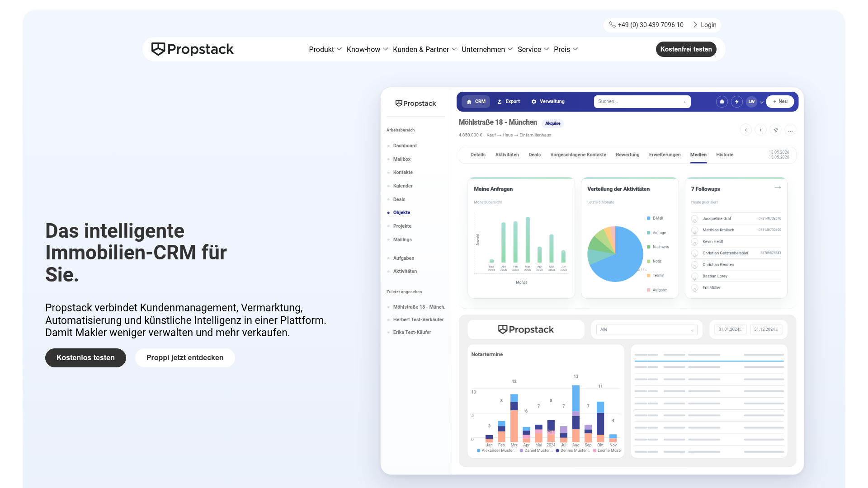The height and width of the screenshot is (488, 868).
Task: Click the previous arrow next to Möhlstraße title
Action: point(746,130)
